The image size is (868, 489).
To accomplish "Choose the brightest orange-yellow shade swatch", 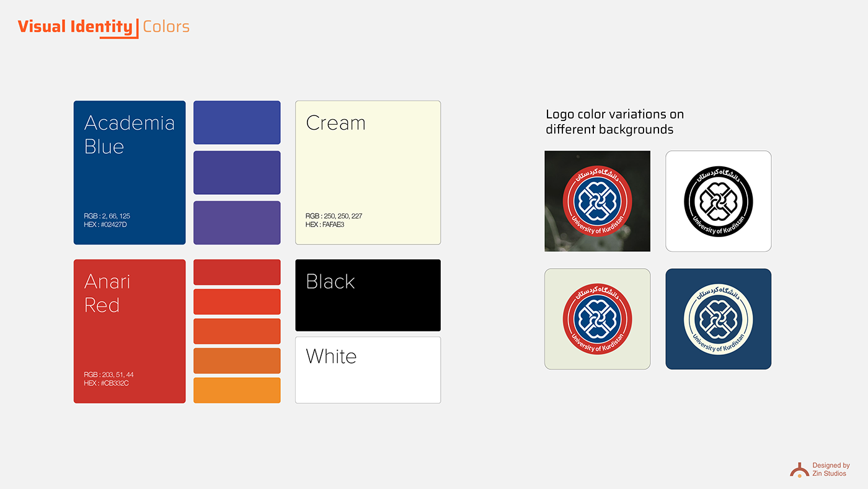I will click(x=237, y=390).
